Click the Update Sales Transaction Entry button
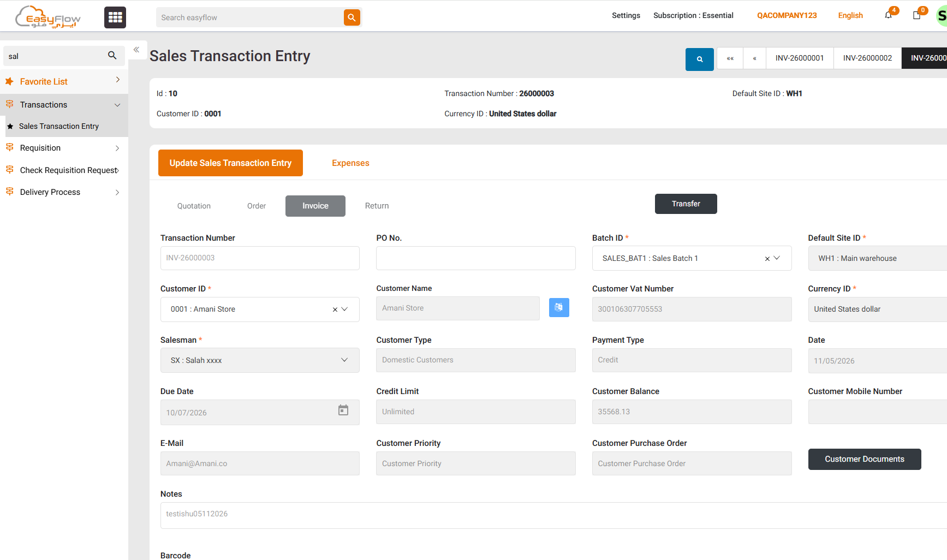Viewport: 947px width, 560px height. coord(230,163)
